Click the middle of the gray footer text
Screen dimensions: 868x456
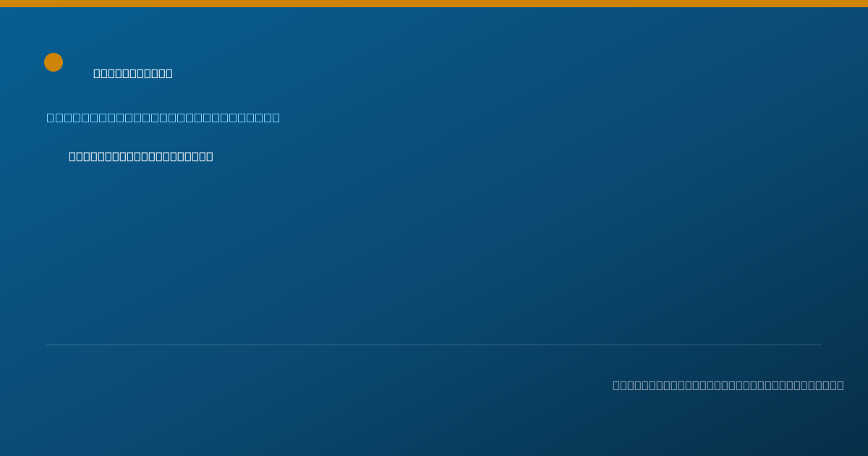[728, 385]
